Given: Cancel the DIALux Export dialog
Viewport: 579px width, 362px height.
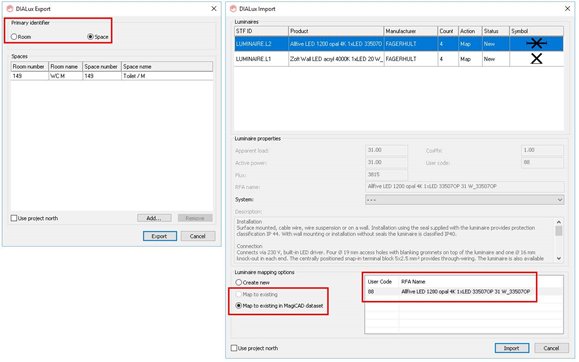Looking at the screenshot, I should [x=198, y=236].
